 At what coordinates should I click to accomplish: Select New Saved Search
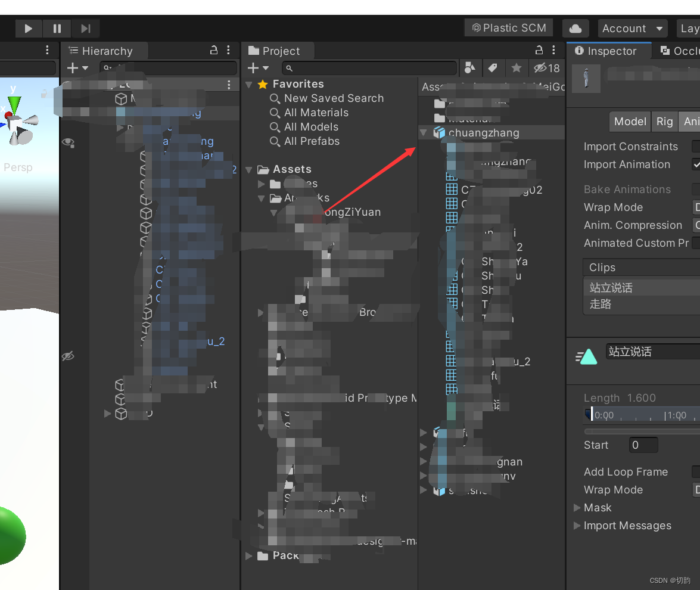(x=334, y=98)
